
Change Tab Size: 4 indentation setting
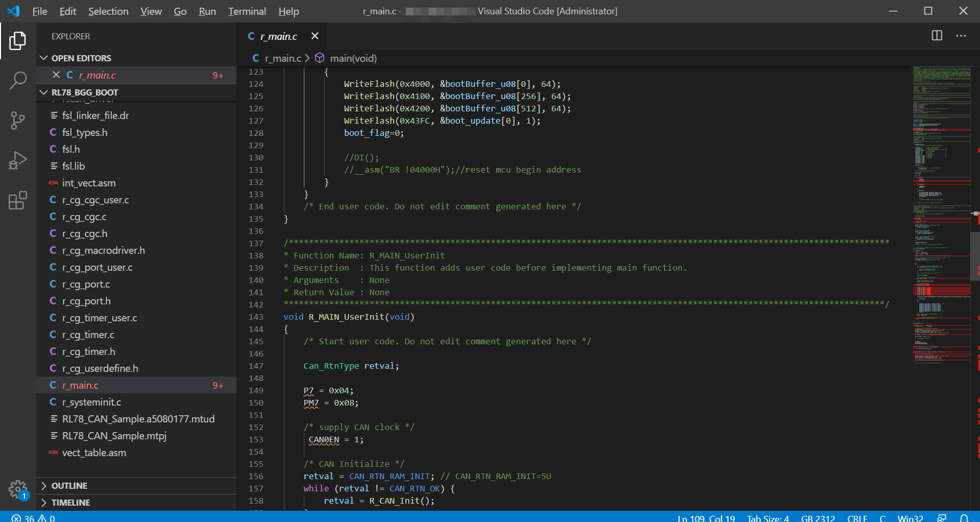[x=768, y=518]
